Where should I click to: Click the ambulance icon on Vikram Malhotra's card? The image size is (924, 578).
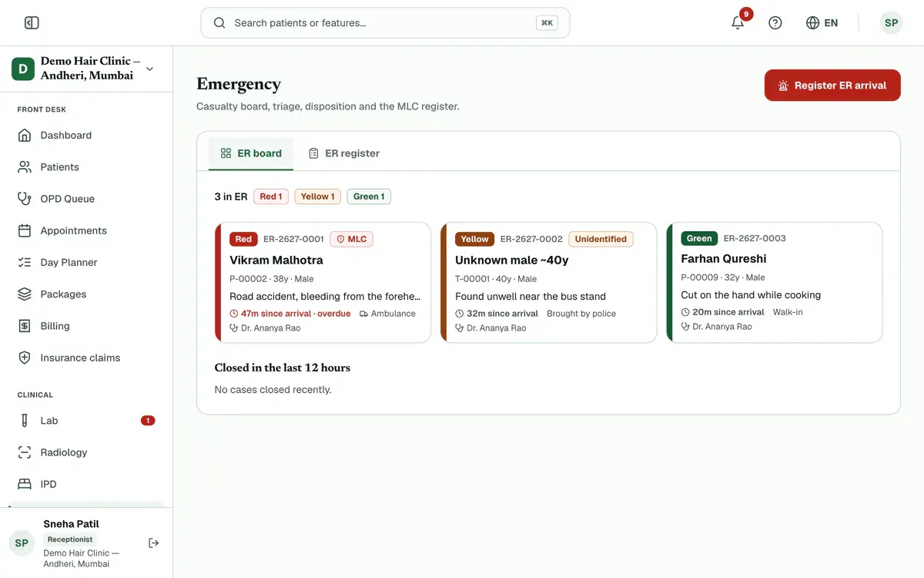click(363, 314)
